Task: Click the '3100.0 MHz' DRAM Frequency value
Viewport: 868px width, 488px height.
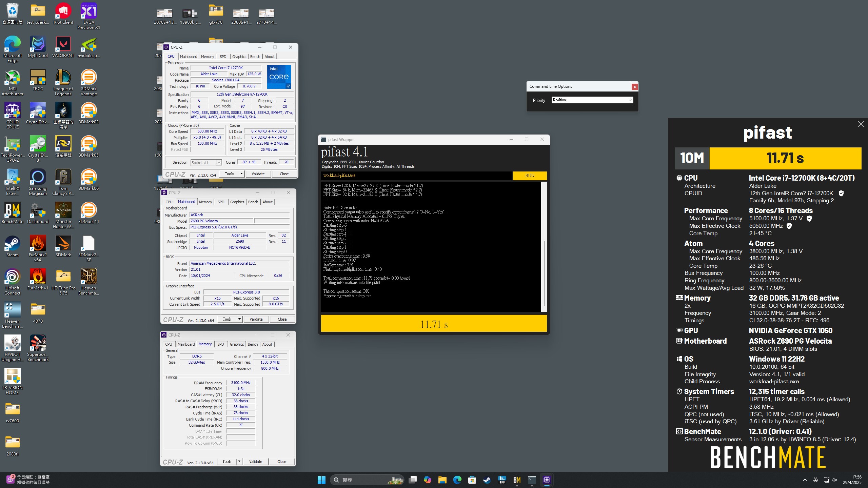Action: (x=241, y=383)
